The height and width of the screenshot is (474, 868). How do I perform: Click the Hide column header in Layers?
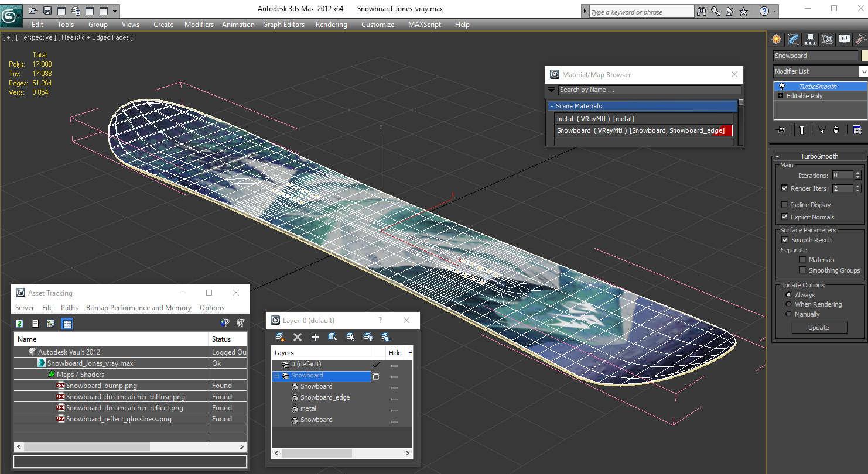click(x=395, y=353)
